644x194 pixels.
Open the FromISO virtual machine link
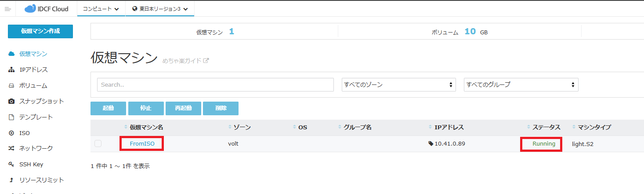pos(142,143)
